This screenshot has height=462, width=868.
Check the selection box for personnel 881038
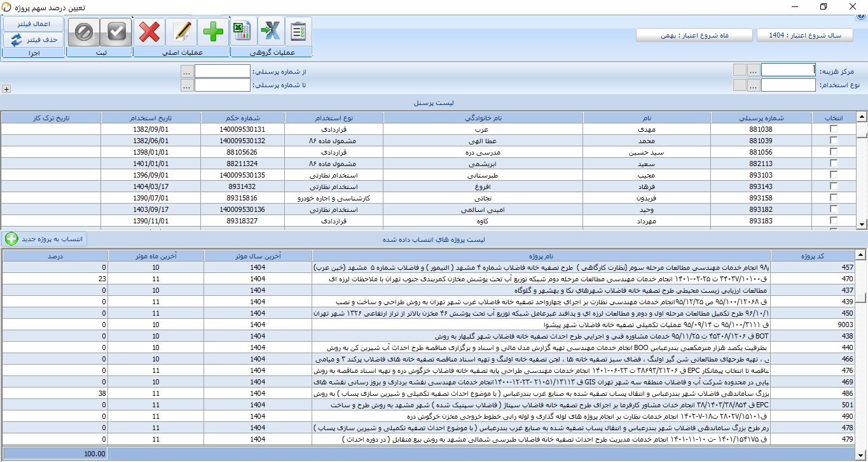click(834, 129)
